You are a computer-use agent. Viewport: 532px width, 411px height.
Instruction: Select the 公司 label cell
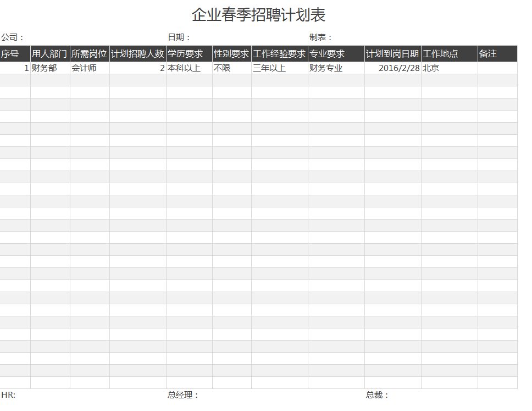(x=13, y=37)
